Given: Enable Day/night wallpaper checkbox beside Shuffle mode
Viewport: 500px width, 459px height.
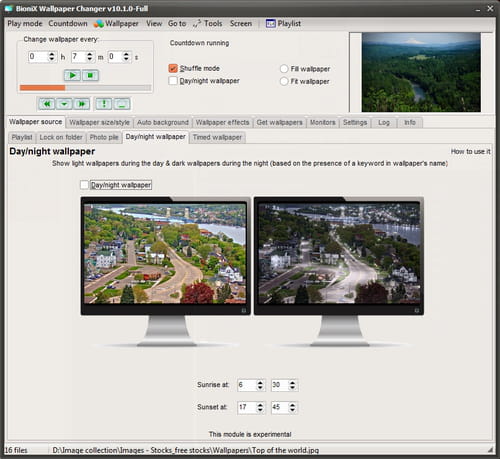Looking at the screenshot, I should pyautogui.click(x=173, y=81).
